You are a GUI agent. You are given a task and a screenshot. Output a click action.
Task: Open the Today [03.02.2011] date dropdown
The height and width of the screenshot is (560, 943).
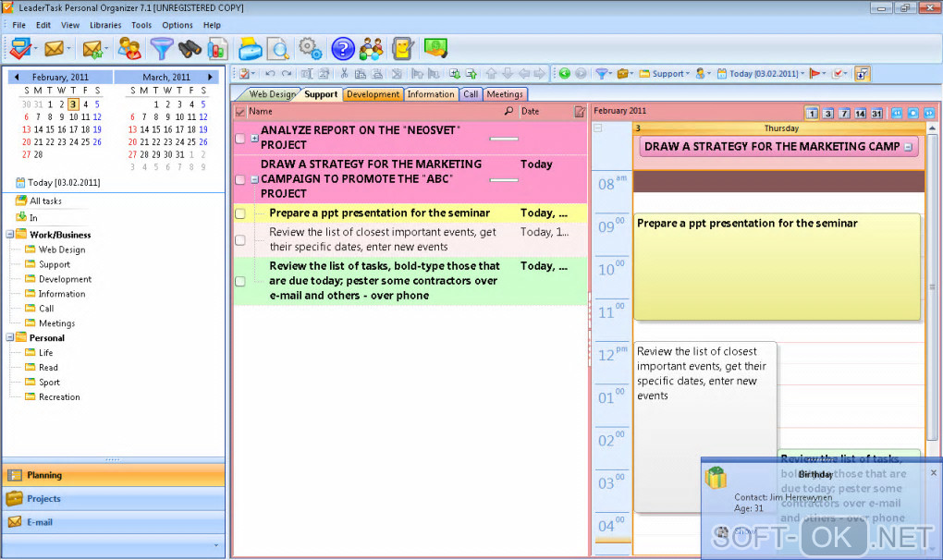760,73
